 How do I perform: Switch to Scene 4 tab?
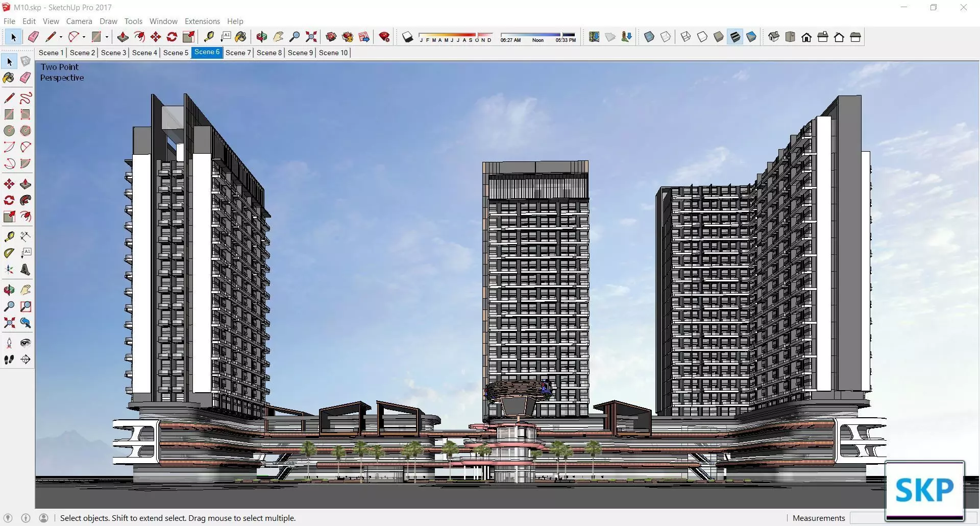[x=144, y=53]
